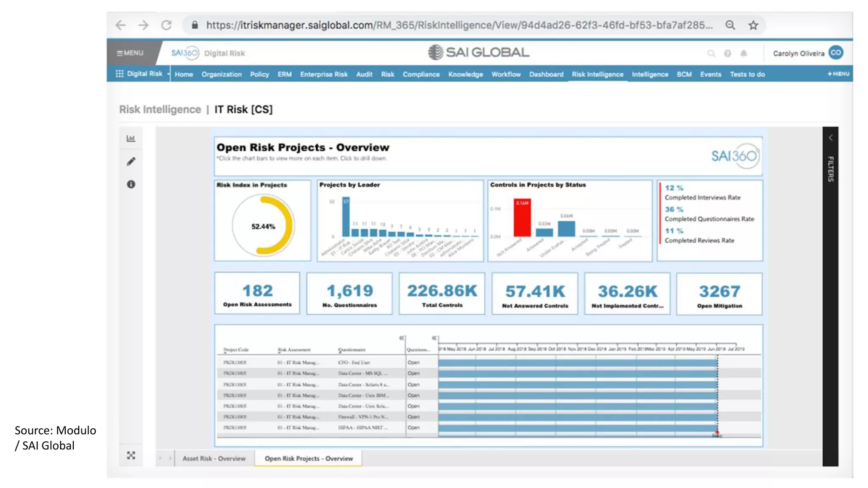The height and width of the screenshot is (488, 868).
Task: Click the fullscreen expand icon
Action: [x=131, y=455]
